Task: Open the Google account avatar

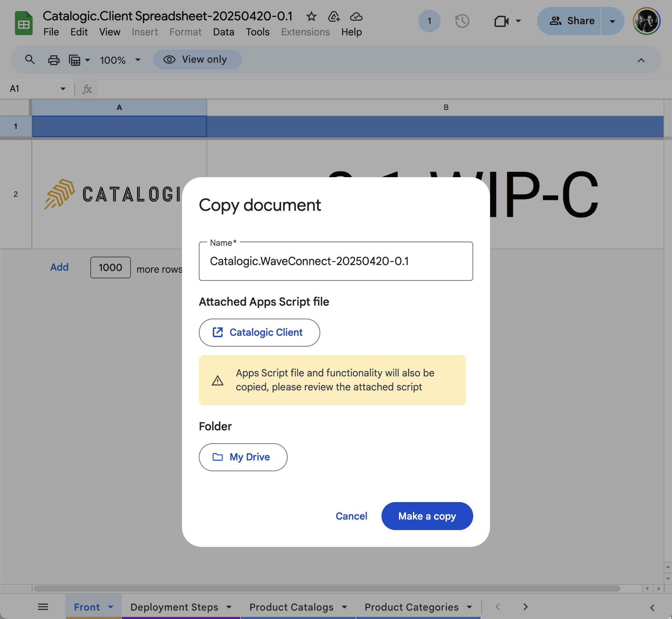Action: (x=646, y=21)
